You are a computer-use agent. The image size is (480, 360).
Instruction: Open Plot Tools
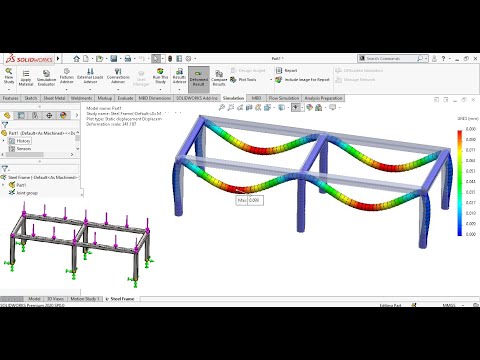(243, 80)
